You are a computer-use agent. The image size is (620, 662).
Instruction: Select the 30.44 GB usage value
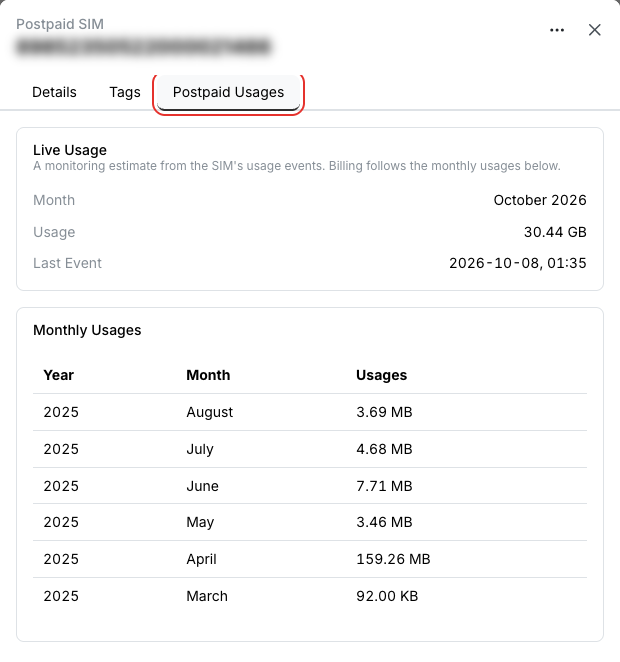pos(555,232)
